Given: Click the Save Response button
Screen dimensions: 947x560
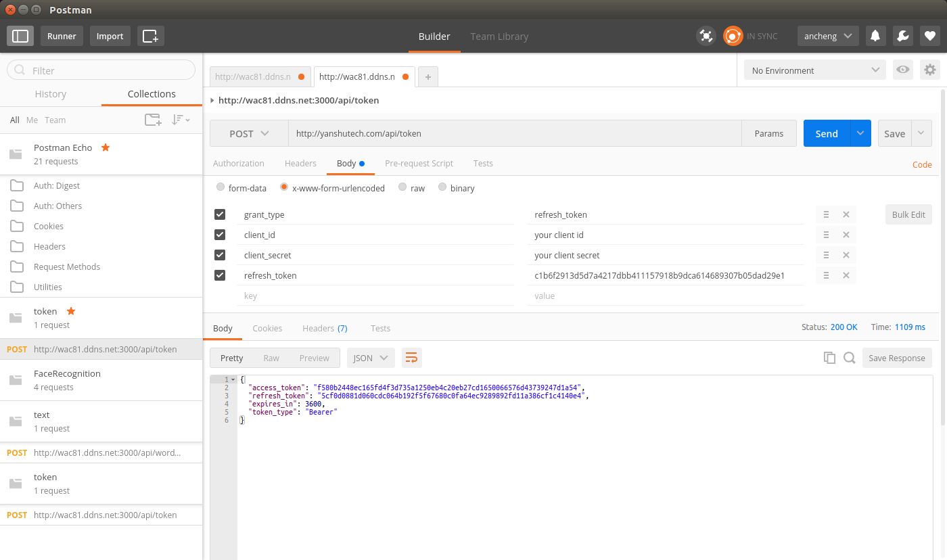Looking at the screenshot, I should pyautogui.click(x=897, y=358).
